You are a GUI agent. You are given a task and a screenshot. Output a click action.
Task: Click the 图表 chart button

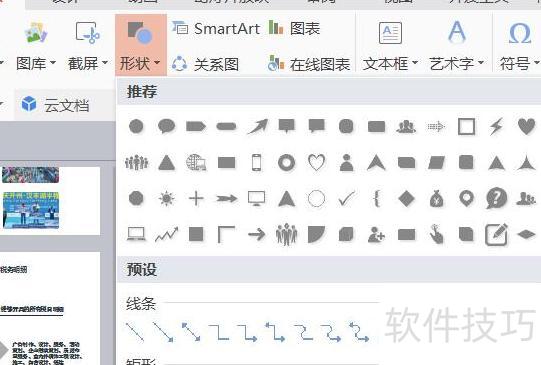pos(294,28)
